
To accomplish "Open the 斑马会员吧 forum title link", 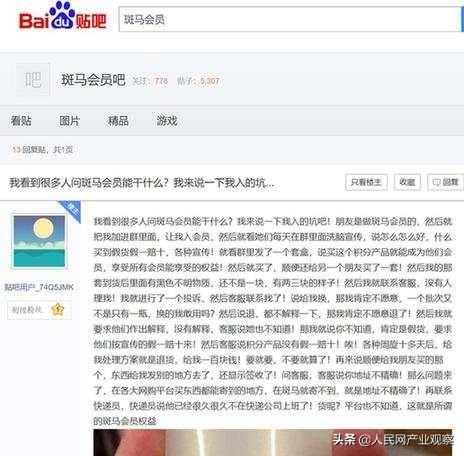I will (x=93, y=80).
